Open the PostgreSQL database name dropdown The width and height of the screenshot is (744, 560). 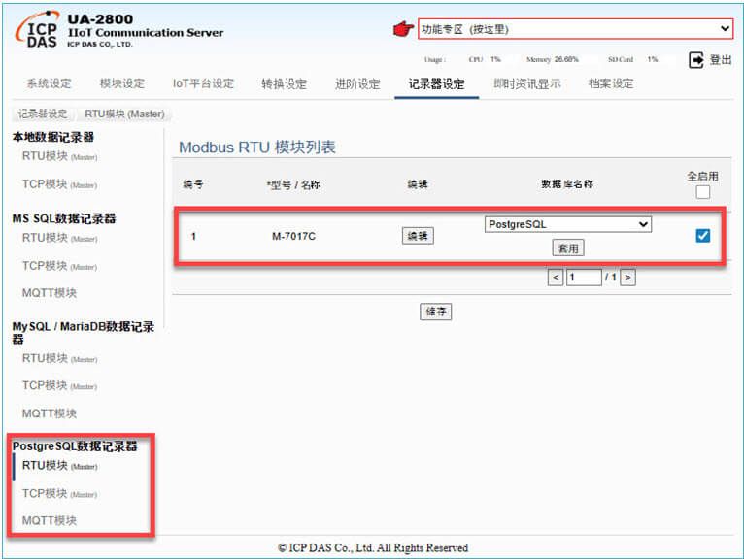click(x=568, y=224)
